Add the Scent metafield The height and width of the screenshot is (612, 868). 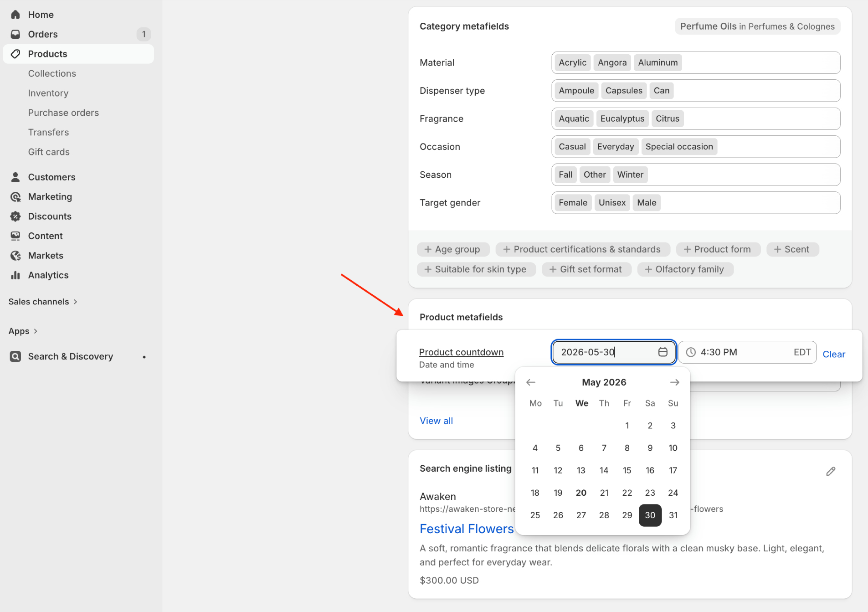point(792,249)
